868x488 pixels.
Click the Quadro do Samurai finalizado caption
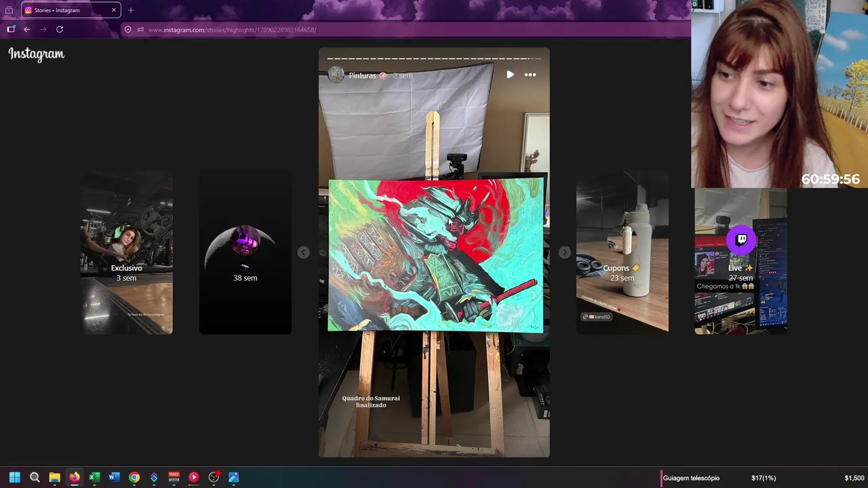click(x=371, y=401)
